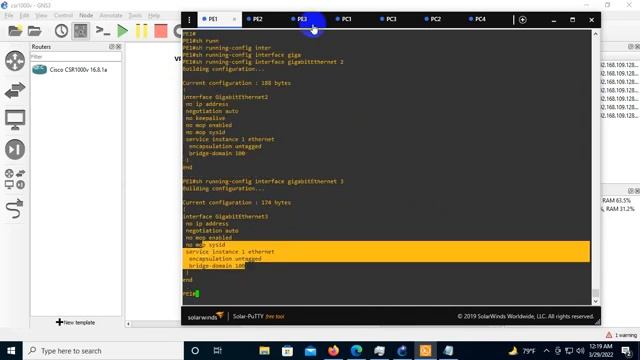The width and height of the screenshot is (640, 360).
Task: Open File Explorer from the taskbar
Action: click(x=264, y=351)
